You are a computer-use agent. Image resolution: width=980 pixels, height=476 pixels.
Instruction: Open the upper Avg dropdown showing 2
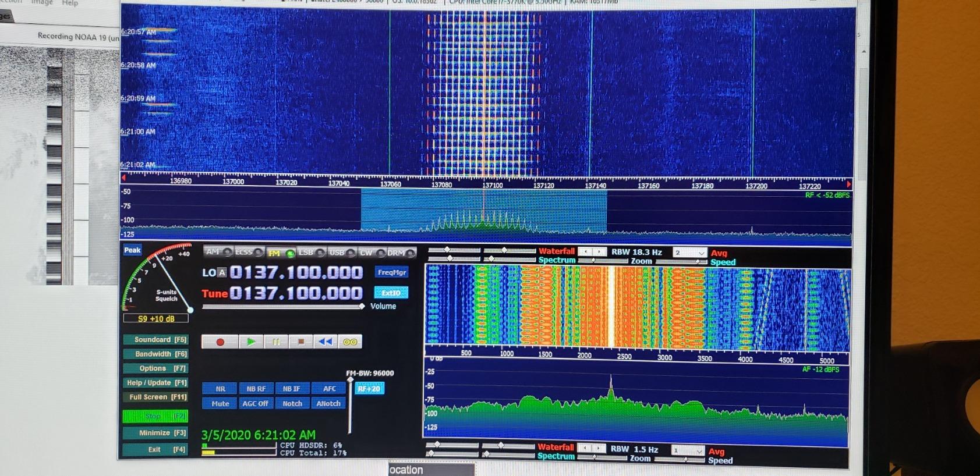click(x=690, y=253)
